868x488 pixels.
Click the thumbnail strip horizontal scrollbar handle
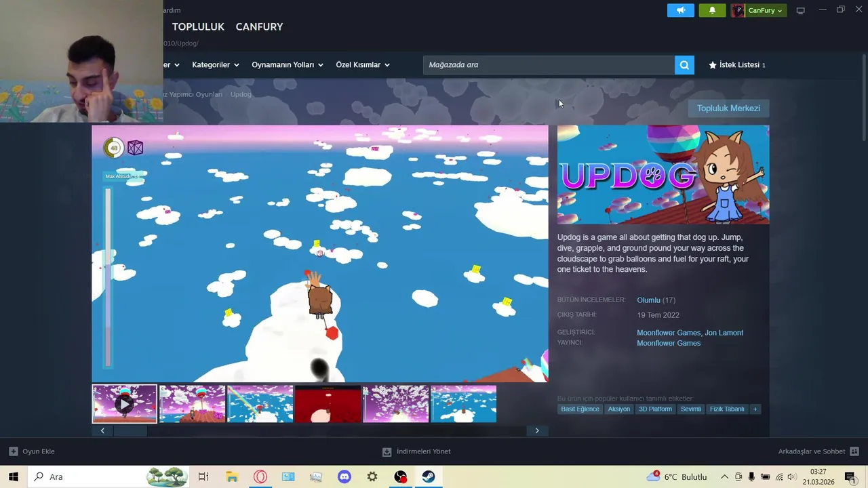(130, 430)
